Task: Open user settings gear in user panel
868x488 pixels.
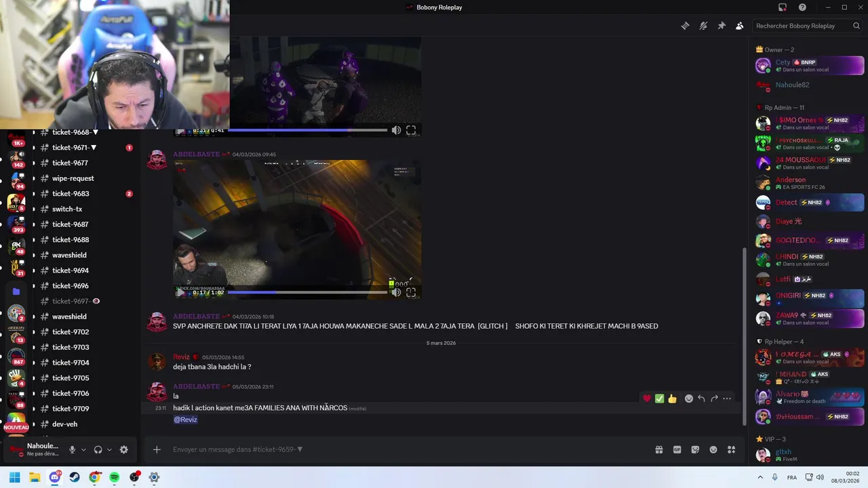Action: pos(123,449)
